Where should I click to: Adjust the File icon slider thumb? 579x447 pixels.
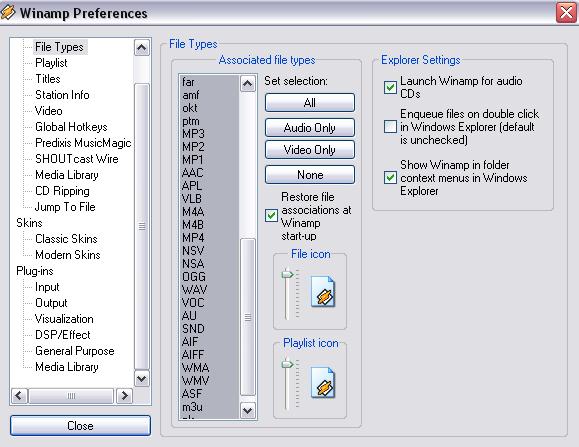[x=287, y=275]
